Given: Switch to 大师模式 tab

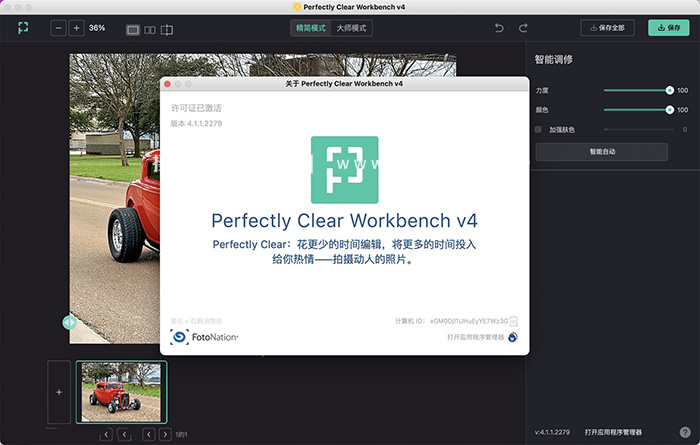Looking at the screenshot, I should pyautogui.click(x=351, y=28).
